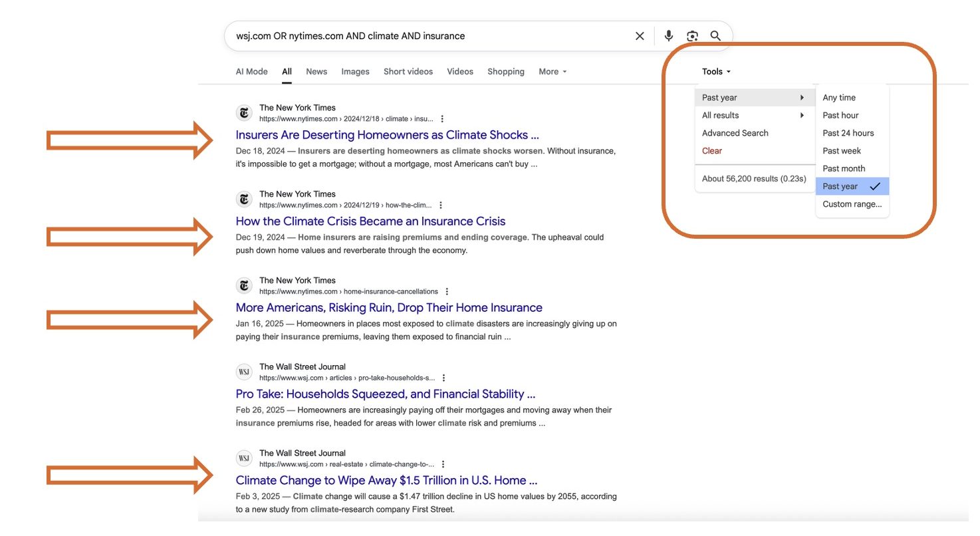Select the checked Past year option
The height and width of the screenshot is (536, 980).
[x=852, y=187]
